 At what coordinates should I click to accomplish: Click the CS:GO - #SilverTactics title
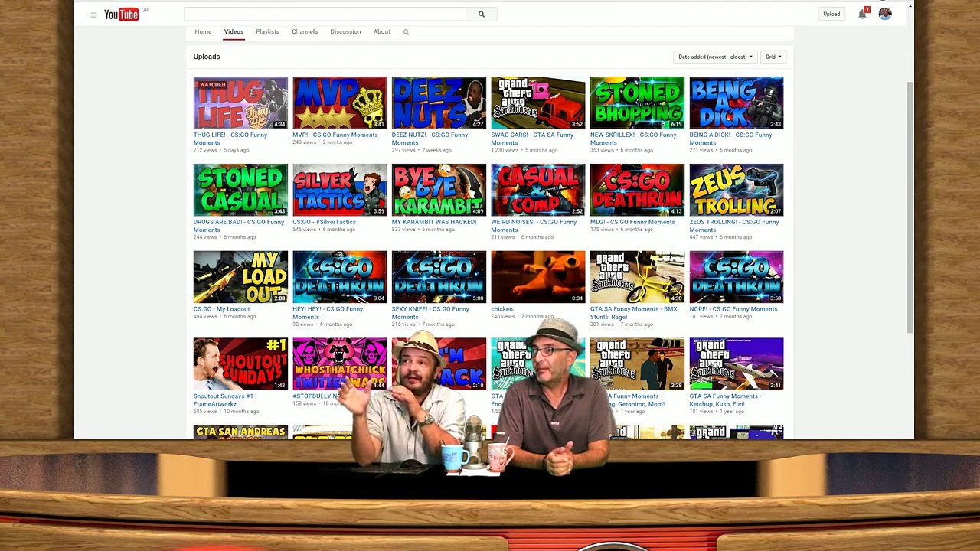(325, 222)
